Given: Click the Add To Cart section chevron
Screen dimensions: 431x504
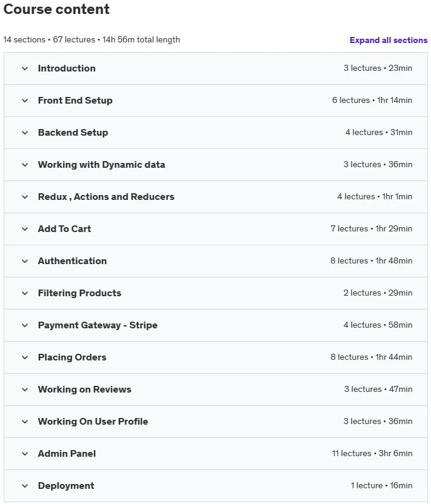Looking at the screenshot, I should pos(25,229).
